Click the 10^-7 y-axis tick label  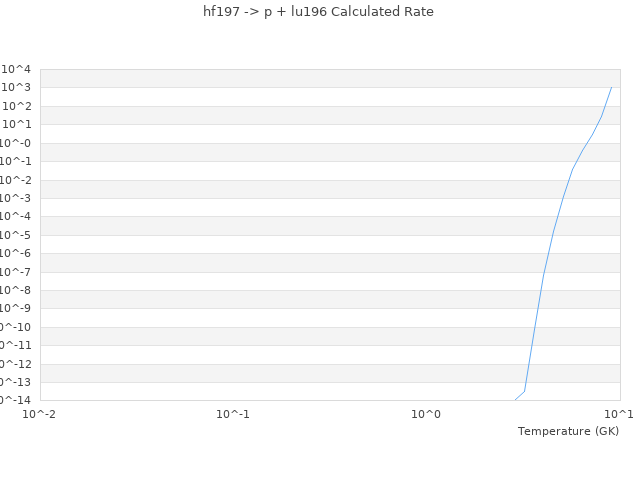point(15,272)
